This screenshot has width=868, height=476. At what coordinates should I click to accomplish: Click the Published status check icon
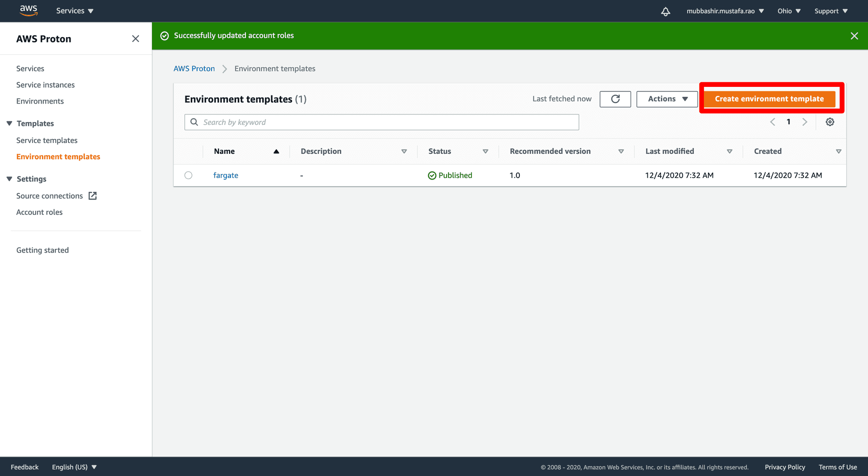click(432, 176)
